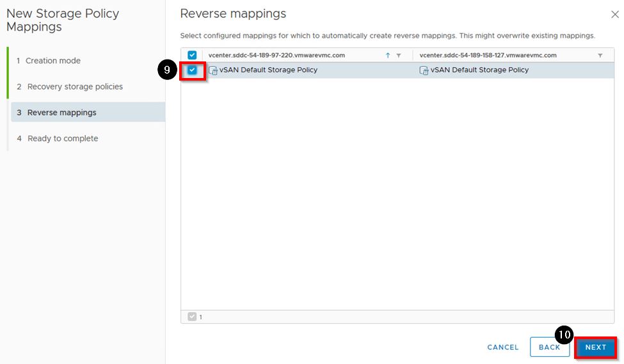Click the selected-count checkbox icon in footer
This screenshot has width=624, height=364.
coord(192,317)
